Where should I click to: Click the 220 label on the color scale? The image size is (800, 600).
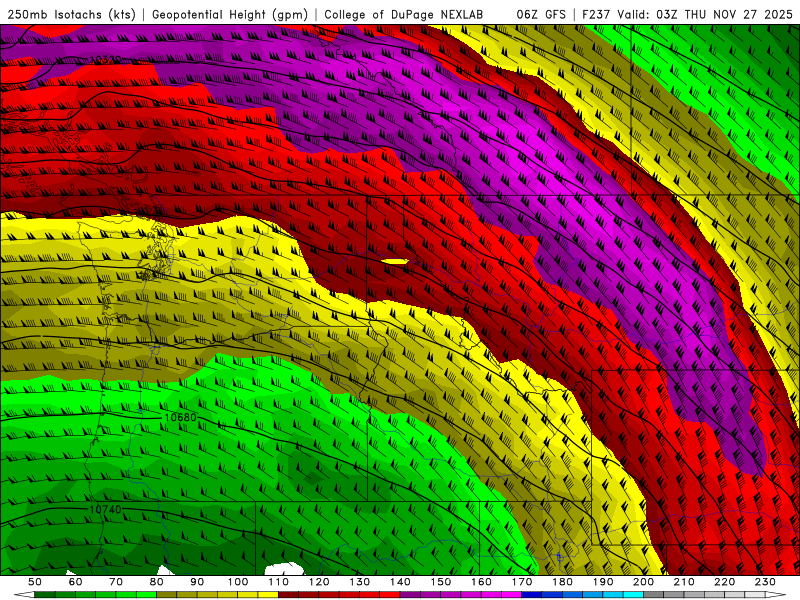click(725, 582)
